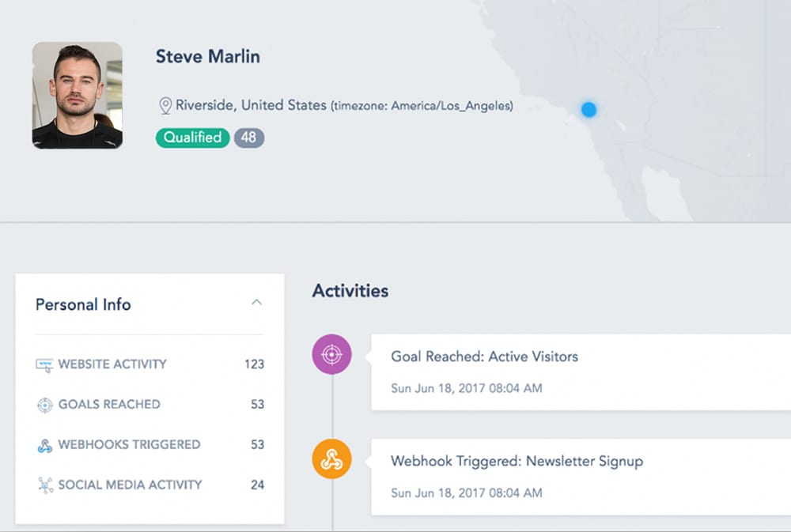The height and width of the screenshot is (532, 791).
Task: Click the Steve Marlin name heading
Action: (207, 57)
